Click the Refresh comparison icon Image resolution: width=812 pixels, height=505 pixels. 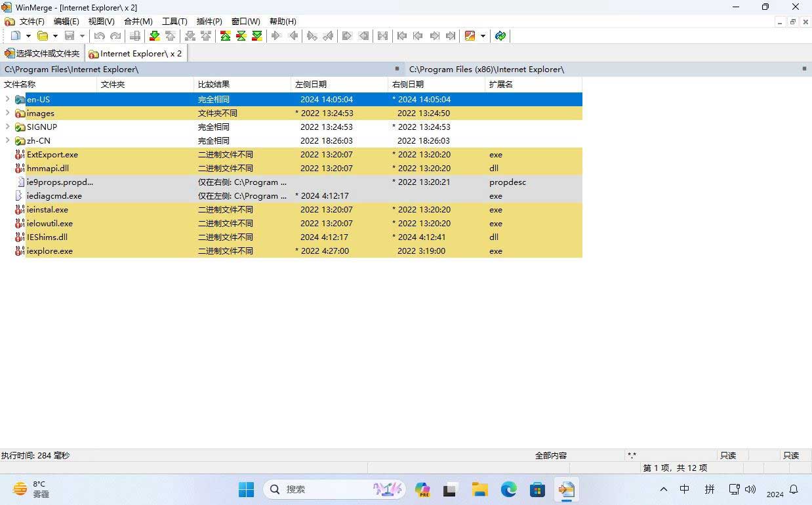coord(500,36)
